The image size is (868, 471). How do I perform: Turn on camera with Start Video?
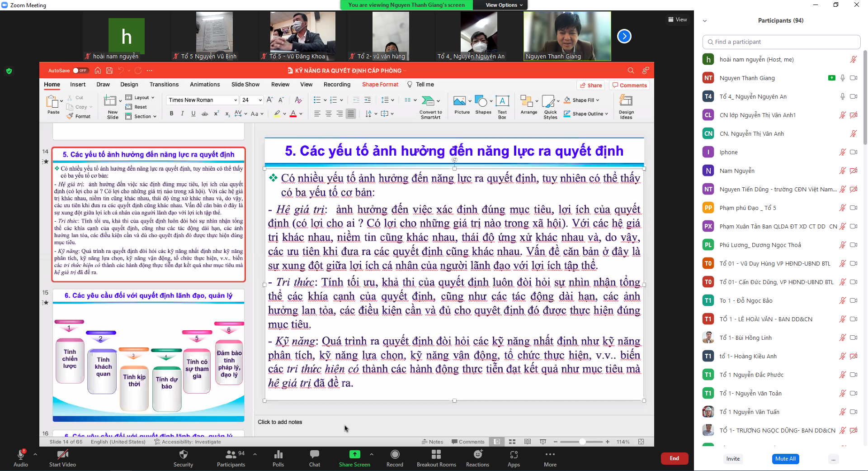[62, 455]
